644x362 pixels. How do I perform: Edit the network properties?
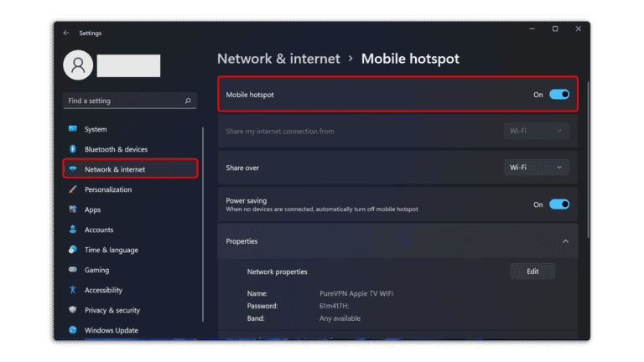pyautogui.click(x=532, y=271)
